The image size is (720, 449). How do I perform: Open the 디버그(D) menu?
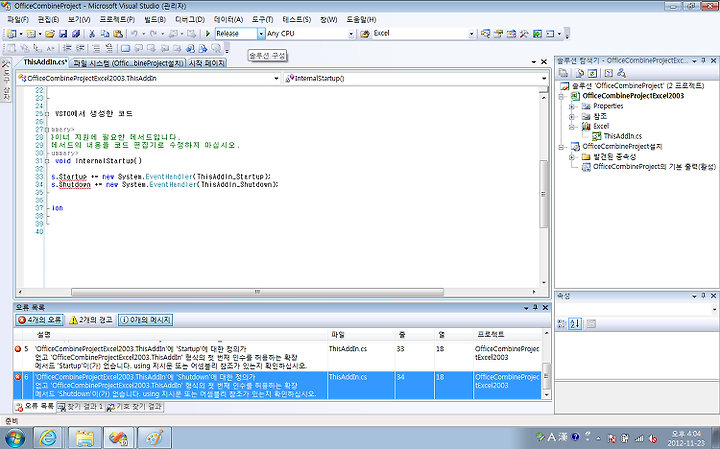click(190, 20)
